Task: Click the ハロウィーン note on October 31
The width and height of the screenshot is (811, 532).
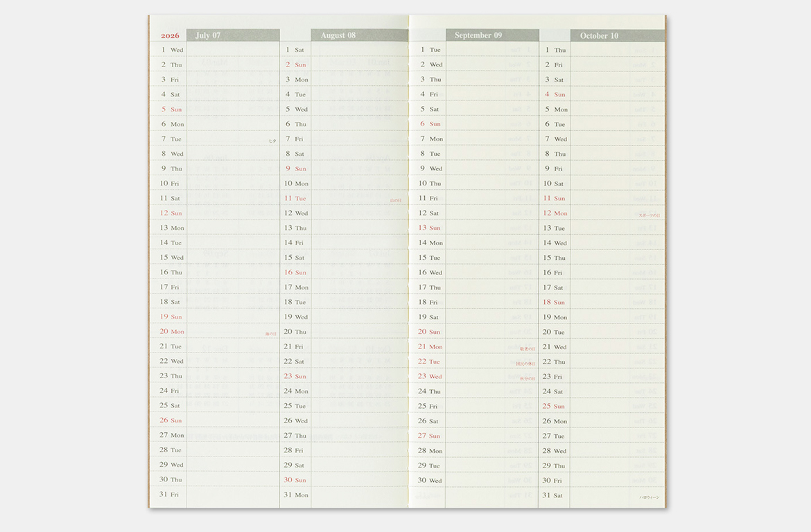Action: click(649, 497)
